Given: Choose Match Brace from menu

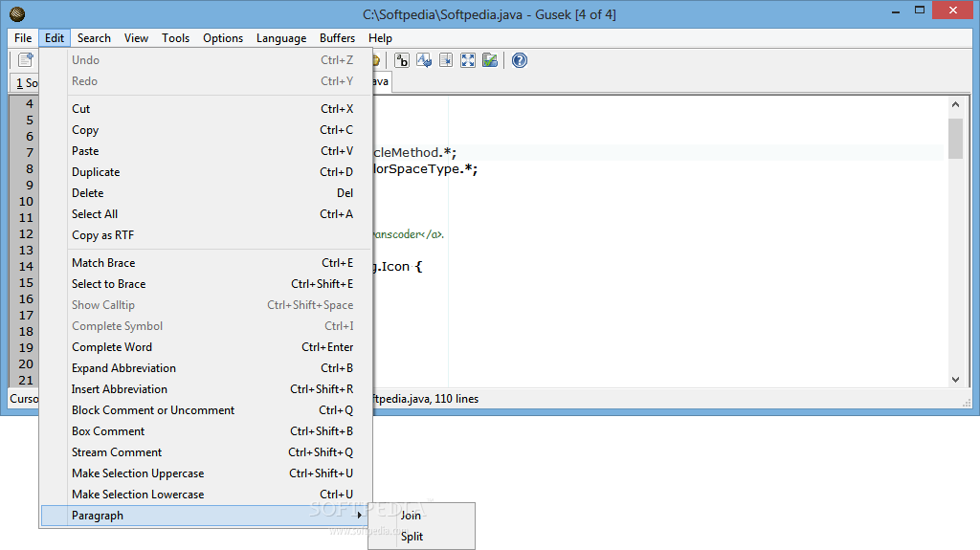Looking at the screenshot, I should pyautogui.click(x=207, y=263).
